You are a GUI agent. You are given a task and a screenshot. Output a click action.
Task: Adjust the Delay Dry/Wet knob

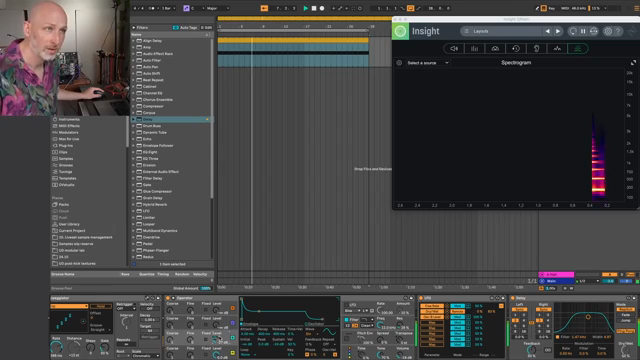click(625, 351)
